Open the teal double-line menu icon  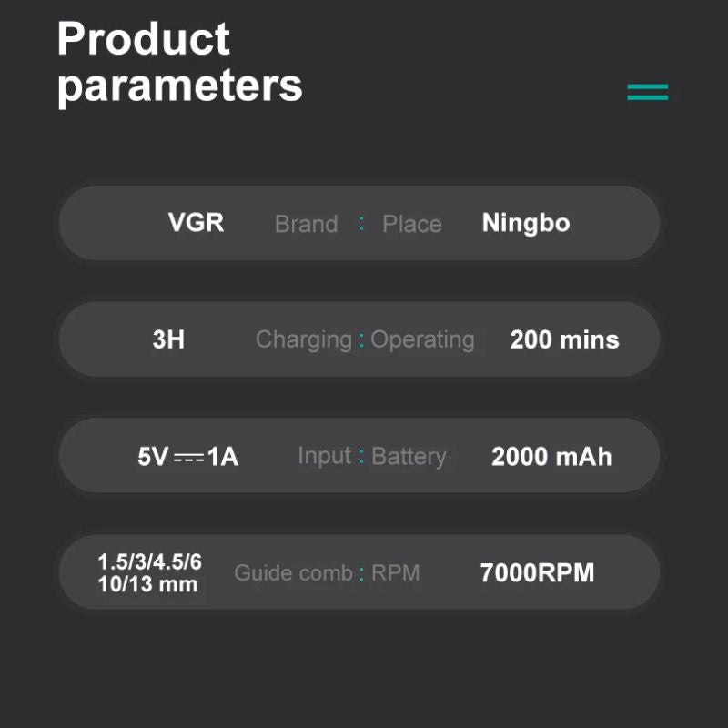[x=647, y=92]
